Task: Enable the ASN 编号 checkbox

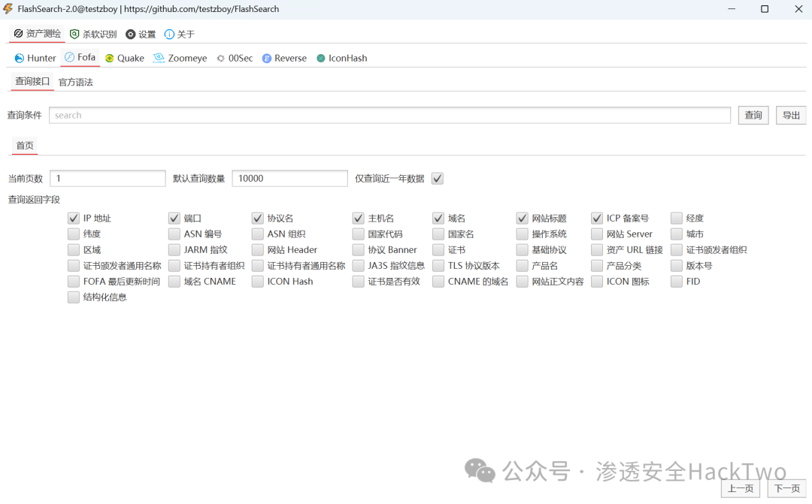Action: pos(174,234)
